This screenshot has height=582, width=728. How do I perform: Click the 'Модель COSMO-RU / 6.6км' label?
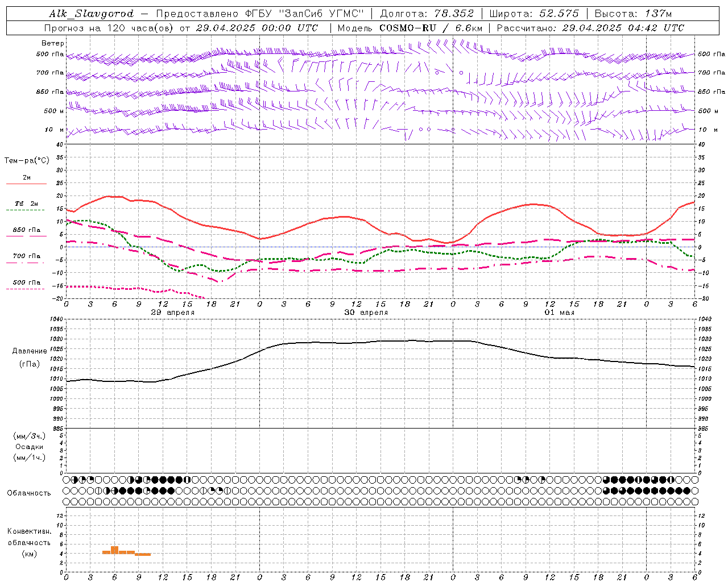[x=409, y=28]
